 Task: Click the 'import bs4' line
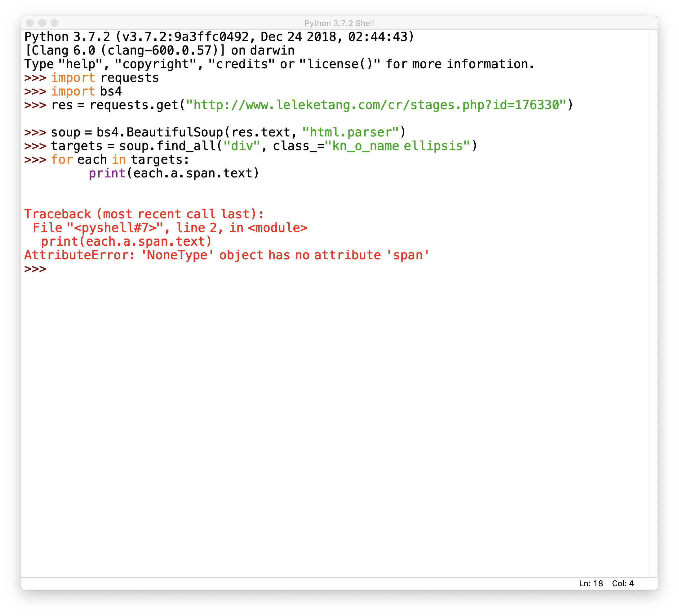tap(86, 91)
